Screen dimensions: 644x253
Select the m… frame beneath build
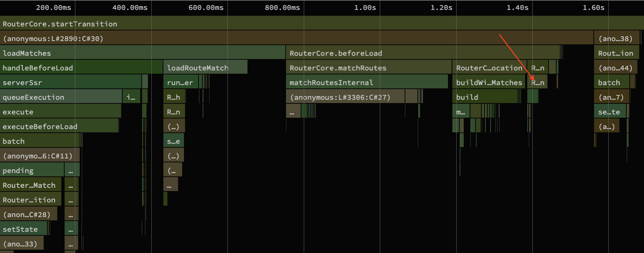click(461, 112)
